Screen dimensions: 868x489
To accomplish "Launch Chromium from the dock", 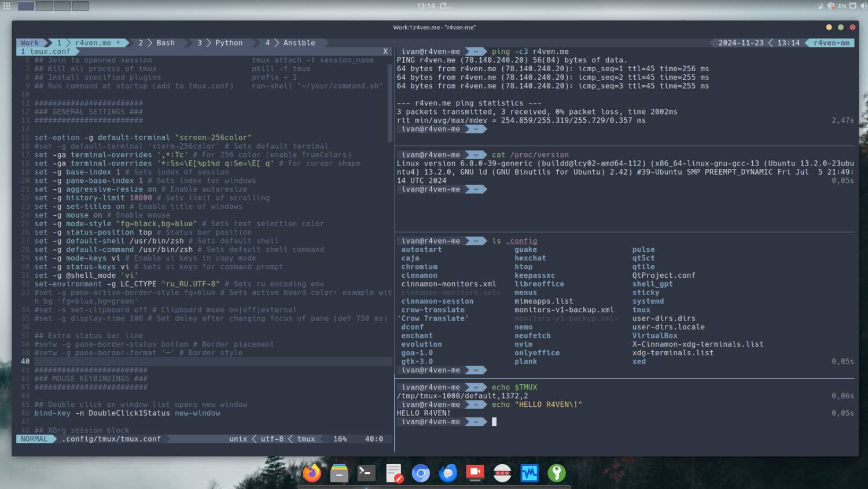I will (x=421, y=473).
